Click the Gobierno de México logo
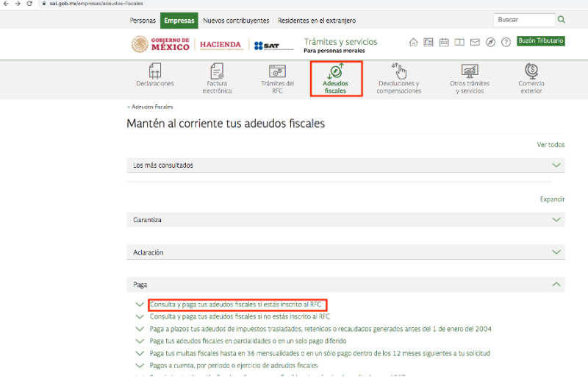This screenshot has height=384, width=588. (x=160, y=44)
